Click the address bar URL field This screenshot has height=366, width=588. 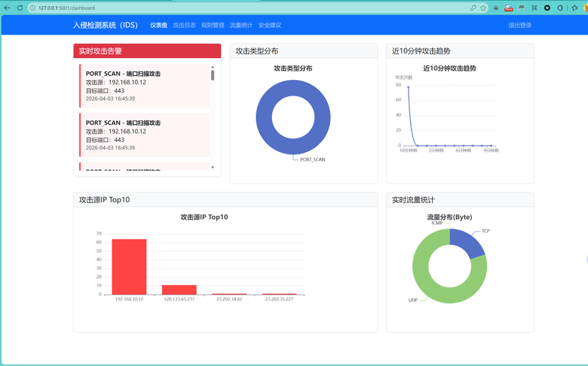[220, 8]
